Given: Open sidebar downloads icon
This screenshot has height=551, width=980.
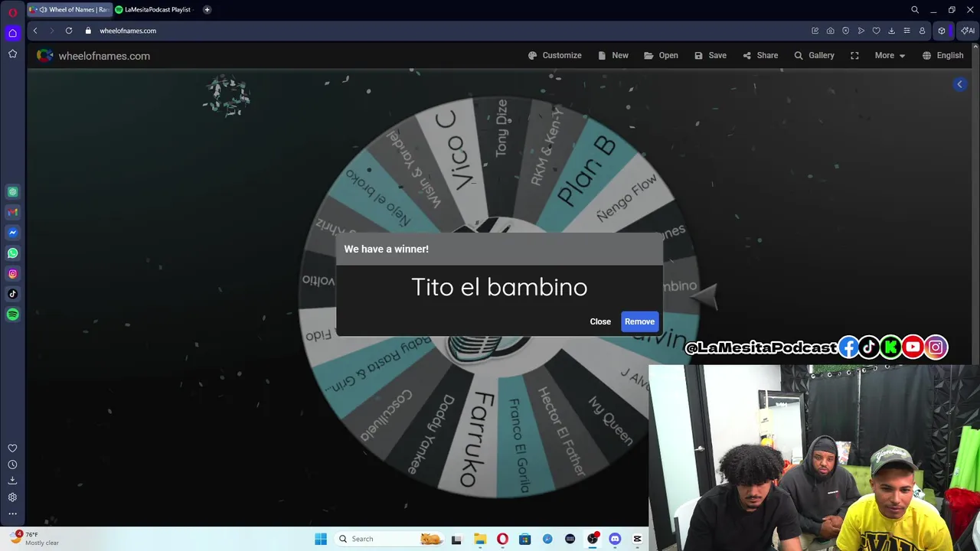Looking at the screenshot, I should [x=12, y=481].
